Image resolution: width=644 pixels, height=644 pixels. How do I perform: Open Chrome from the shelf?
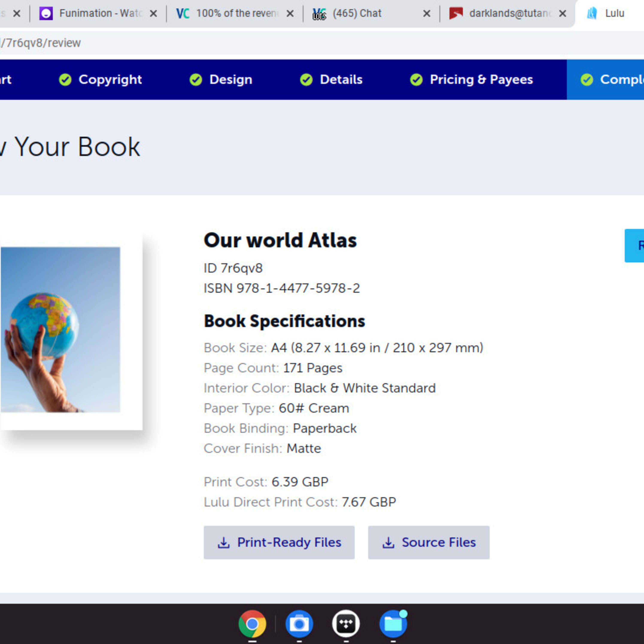coord(252,623)
